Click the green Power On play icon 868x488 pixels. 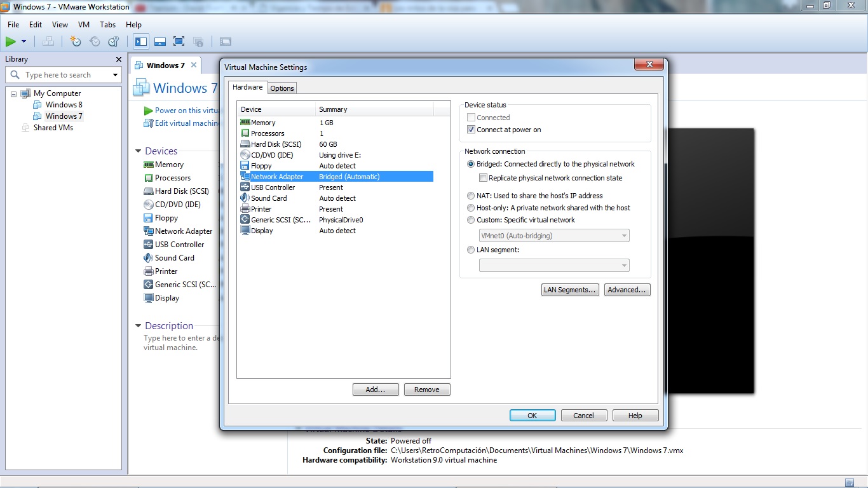11,41
